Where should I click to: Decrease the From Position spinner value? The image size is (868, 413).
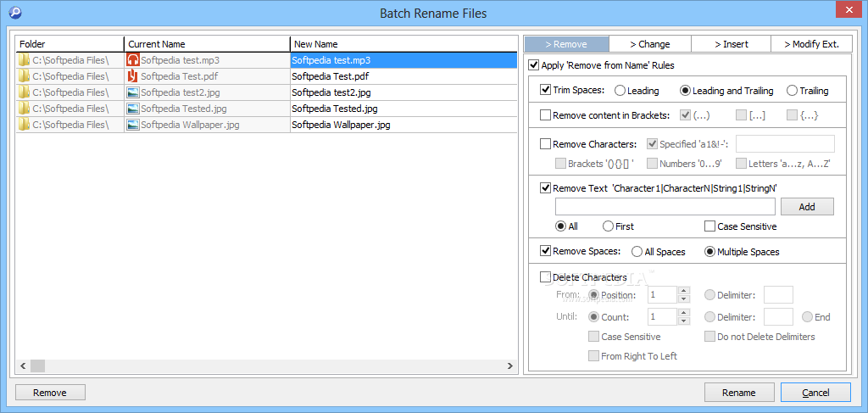pyautogui.click(x=684, y=299)
